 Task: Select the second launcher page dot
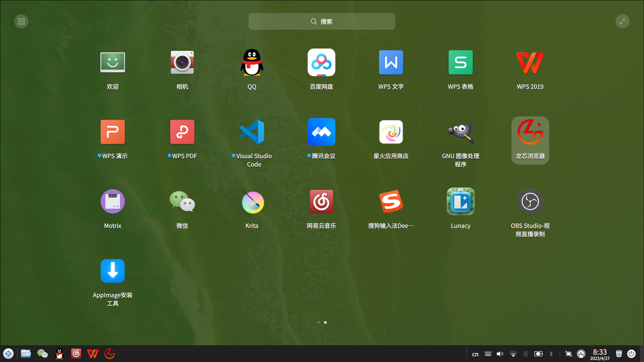325,322
